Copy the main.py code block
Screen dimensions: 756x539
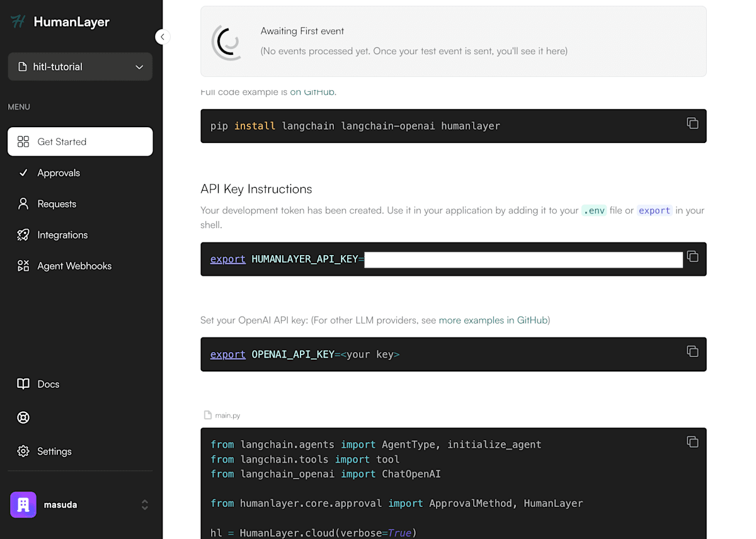pyautogui.click(x=692, y=442)
